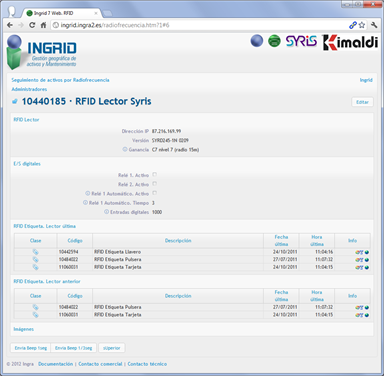Toggle the Relé 1. Activo checkbox
Screen dimensions: 384x376
[155, 174]
